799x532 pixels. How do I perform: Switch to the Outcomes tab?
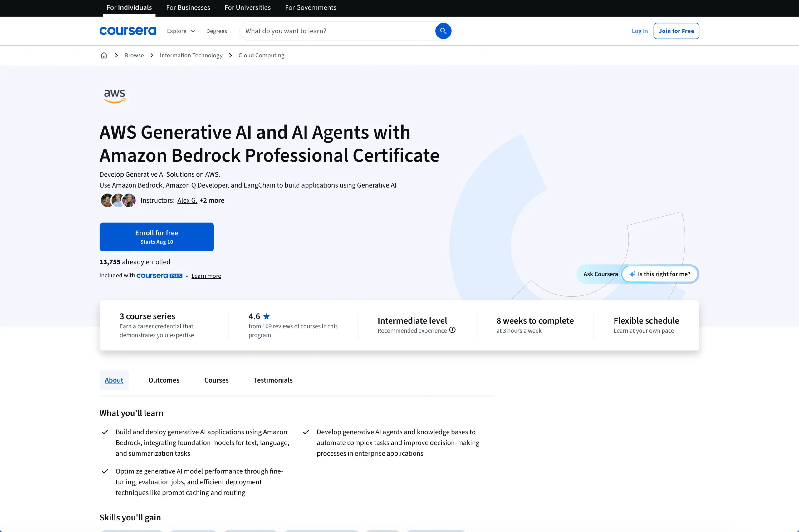[x=164, y=380]
